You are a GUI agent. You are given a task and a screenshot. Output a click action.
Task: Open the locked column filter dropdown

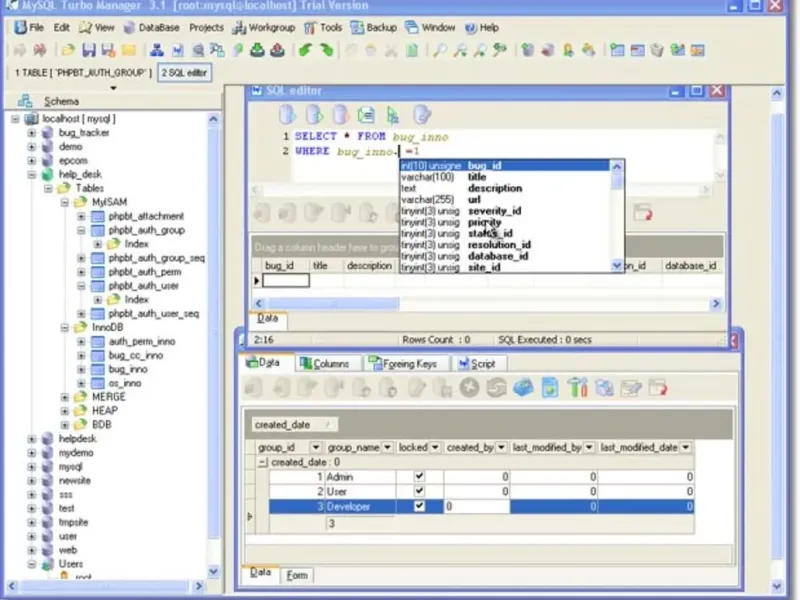435,447
